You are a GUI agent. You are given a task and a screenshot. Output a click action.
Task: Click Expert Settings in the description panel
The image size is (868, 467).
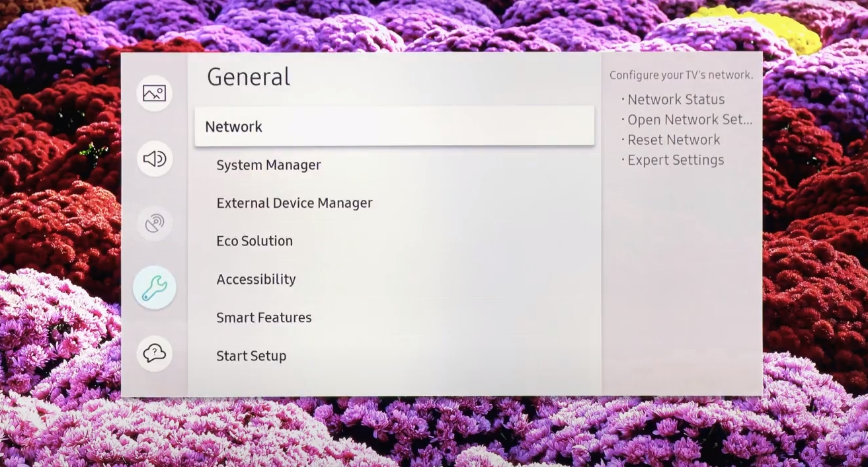click(676, 160)
